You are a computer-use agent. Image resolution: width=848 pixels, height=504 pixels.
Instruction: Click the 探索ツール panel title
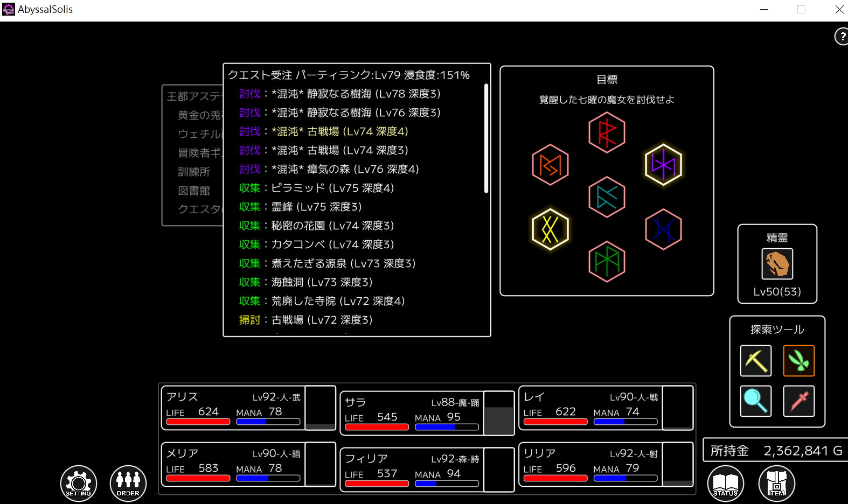click(777, 330)
